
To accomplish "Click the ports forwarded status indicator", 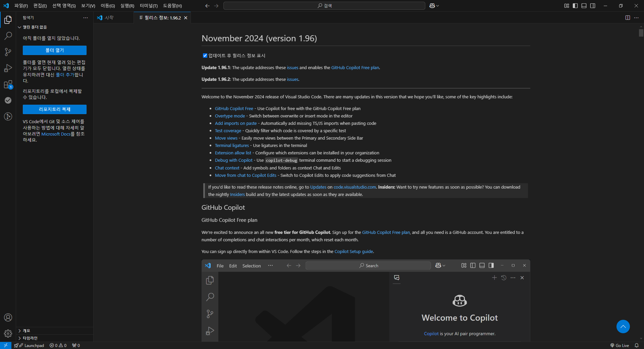I will coord(76,345).
